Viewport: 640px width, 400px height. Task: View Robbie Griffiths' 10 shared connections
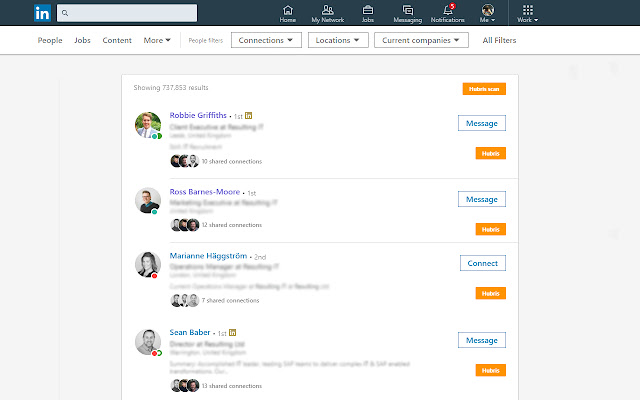(232, 162)
